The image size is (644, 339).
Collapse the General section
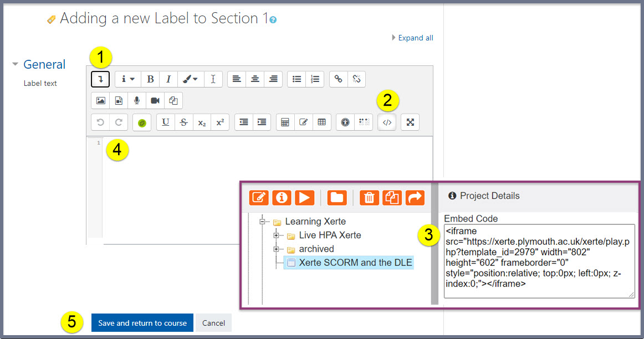15,64
